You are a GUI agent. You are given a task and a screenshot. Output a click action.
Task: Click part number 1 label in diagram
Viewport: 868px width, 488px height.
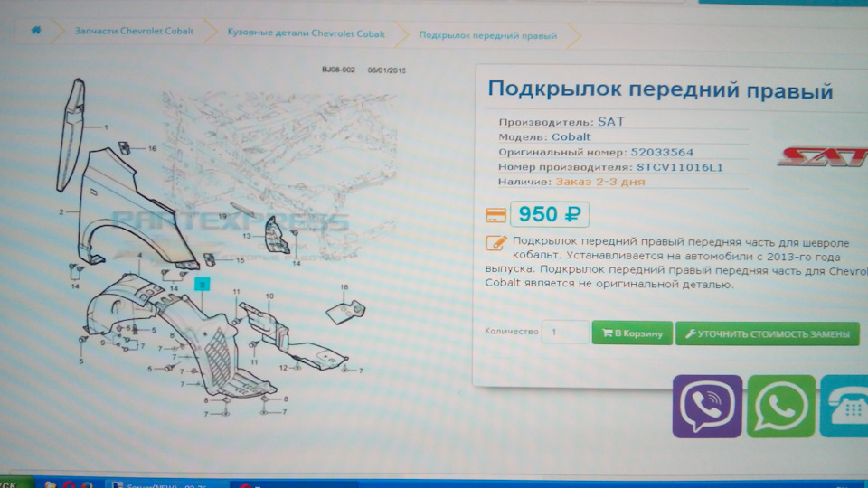click(107, 127)
